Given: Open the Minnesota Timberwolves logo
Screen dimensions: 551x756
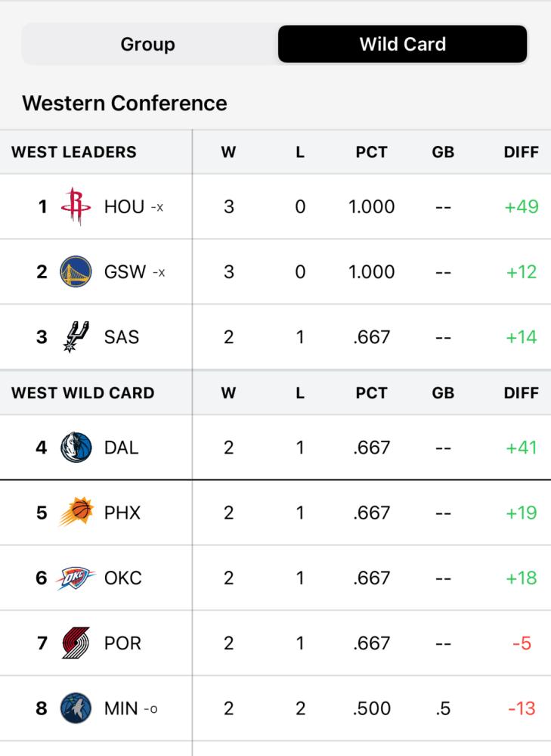Looking at the screenshot, I should (x=76, y=708).
